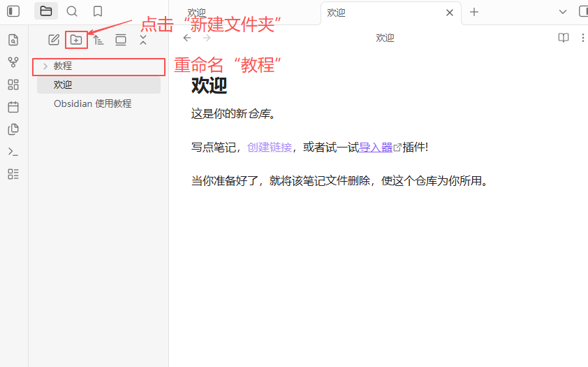The image size is (588, 367).
Task: Open canvas icon in ribbon
Action: (x=13, y=85)
